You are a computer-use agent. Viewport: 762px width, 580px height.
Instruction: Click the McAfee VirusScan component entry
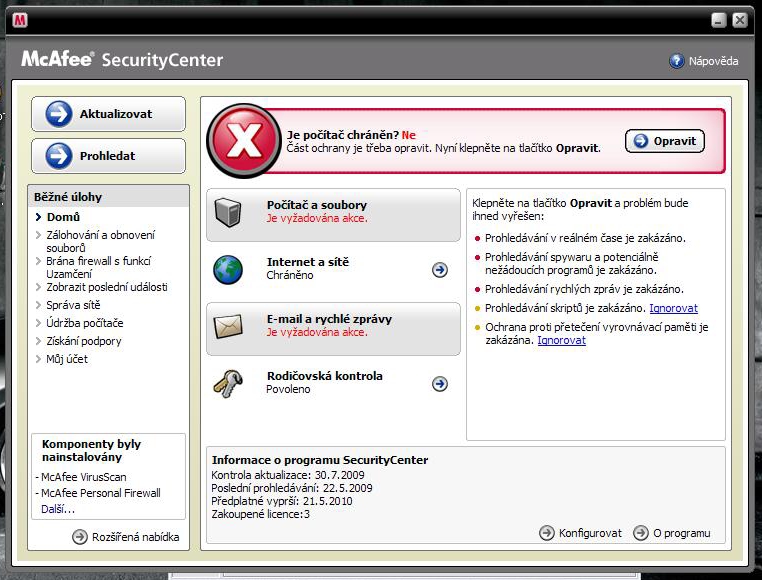tap(83, 477)
